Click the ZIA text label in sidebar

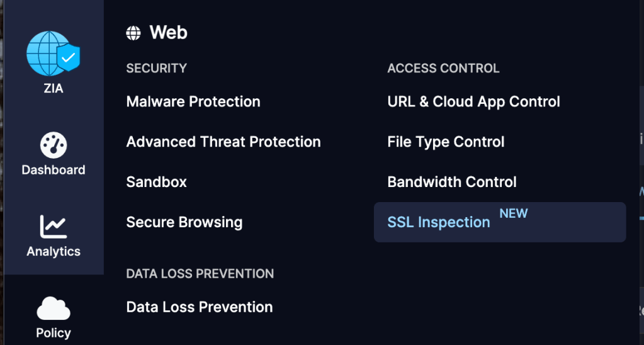(x=54, y=89)
